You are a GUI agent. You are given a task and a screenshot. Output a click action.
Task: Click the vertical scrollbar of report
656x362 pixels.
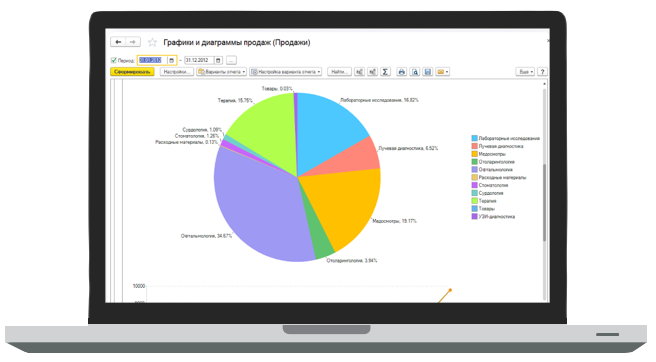click(544, 191)
